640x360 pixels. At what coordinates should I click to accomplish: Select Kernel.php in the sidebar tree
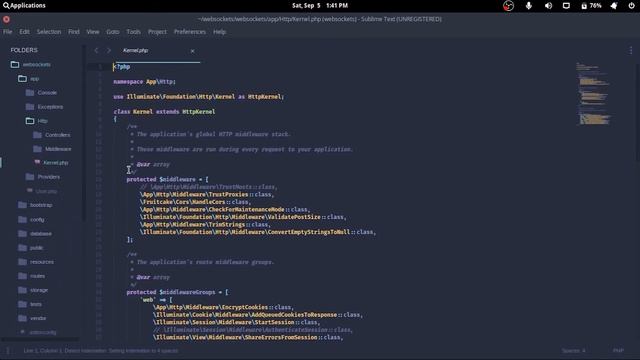[x=56, y=163]
